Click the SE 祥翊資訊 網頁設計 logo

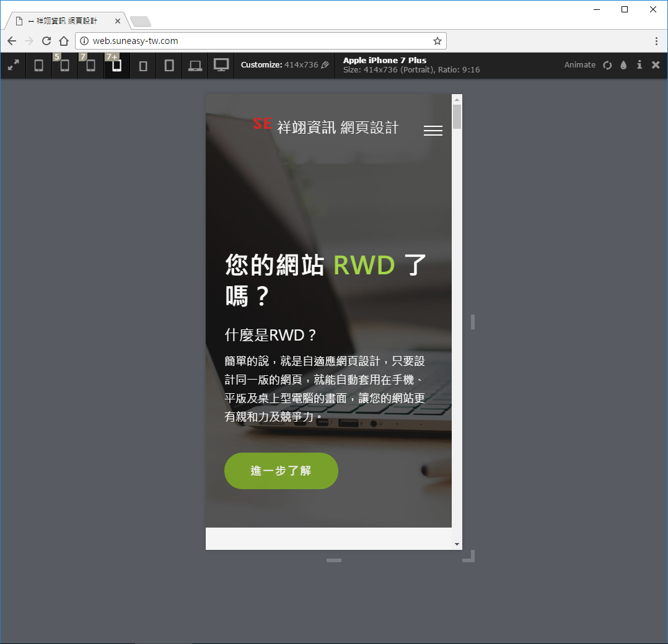pyautogui.click(x=326, y=126)
